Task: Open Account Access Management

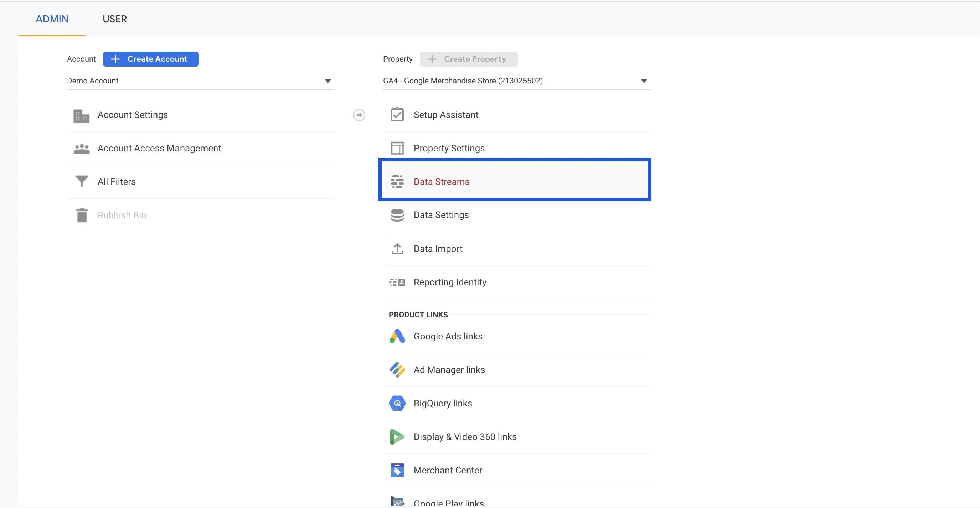Action: point(201,148)
